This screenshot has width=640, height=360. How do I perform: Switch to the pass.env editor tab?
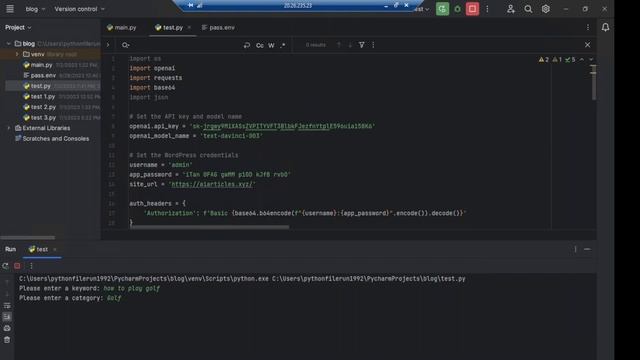pyautogui.click(x=218, y=28)
